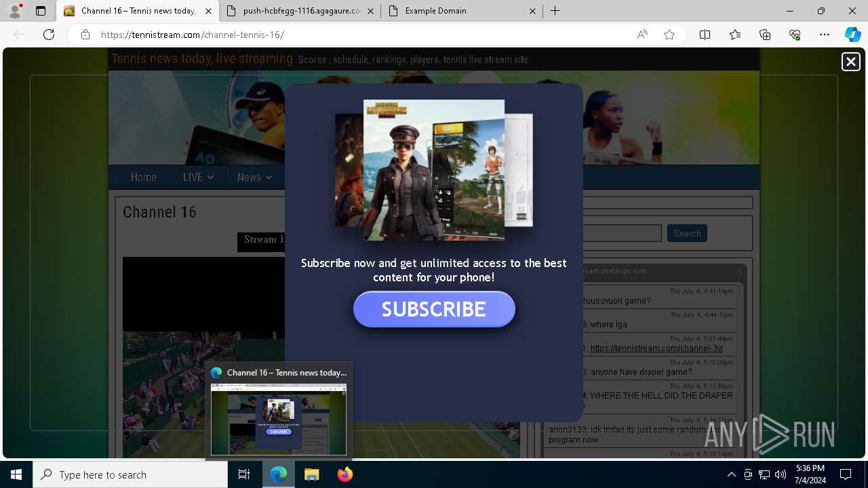Open browser Collections
This screenshot has width=868, height=488.
tap(765, 35)
